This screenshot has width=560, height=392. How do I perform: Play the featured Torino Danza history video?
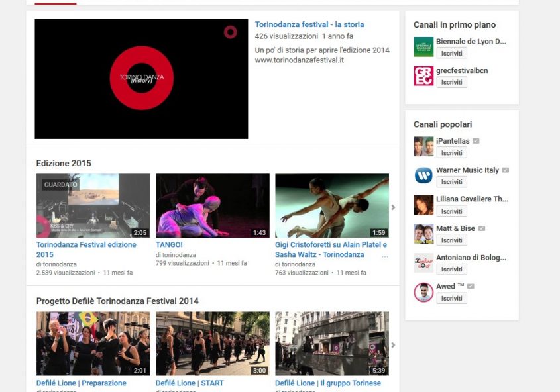141,79
